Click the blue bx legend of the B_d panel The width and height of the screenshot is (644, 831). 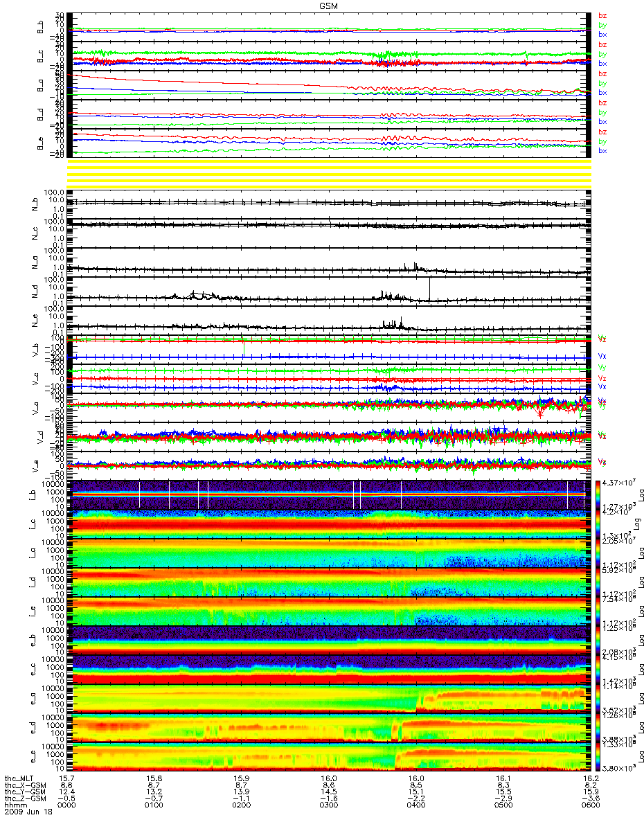[602, 122]
